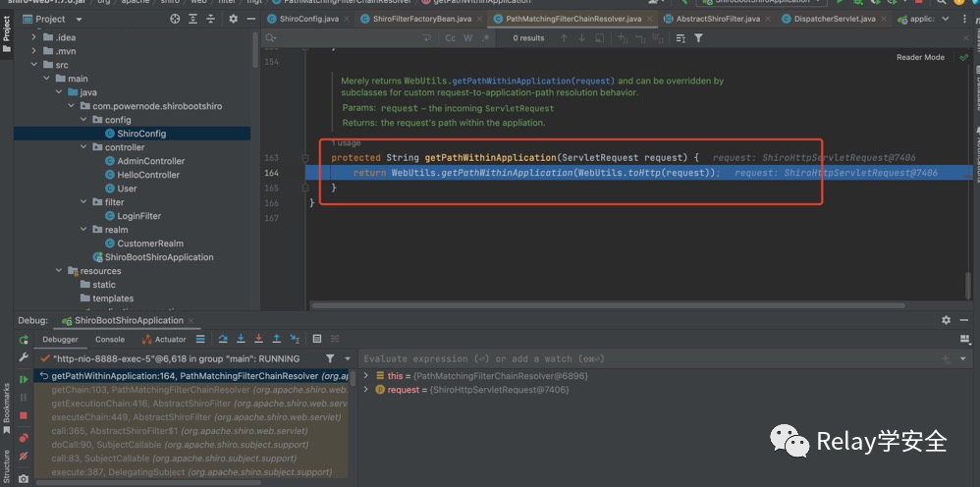
Task: Collapse the filter package
Action: coord(83,202)
